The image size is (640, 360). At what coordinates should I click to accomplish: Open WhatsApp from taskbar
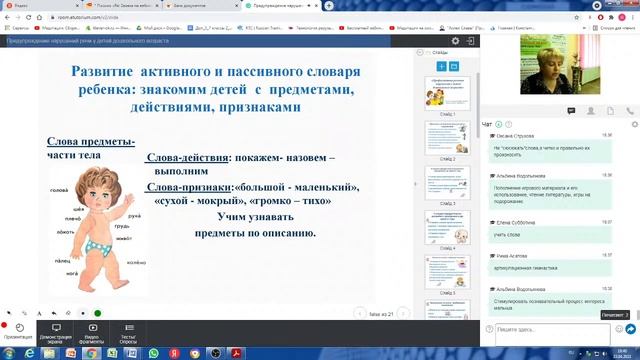click(x=153, y=353)
